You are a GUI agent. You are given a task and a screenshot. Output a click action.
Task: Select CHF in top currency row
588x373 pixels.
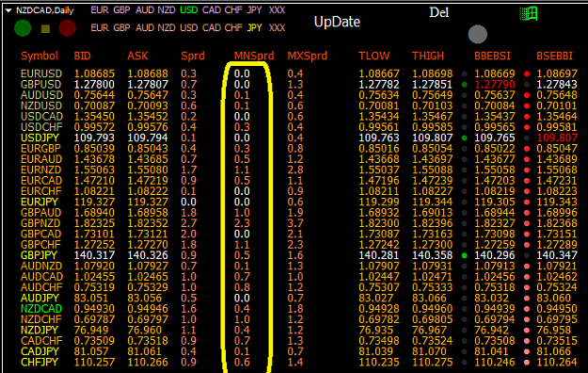[233, 10]
